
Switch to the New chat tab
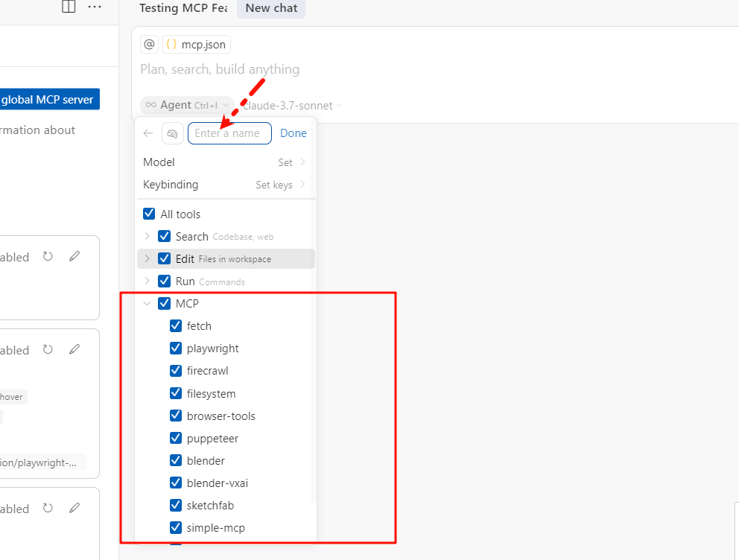(x=271, y=8)
